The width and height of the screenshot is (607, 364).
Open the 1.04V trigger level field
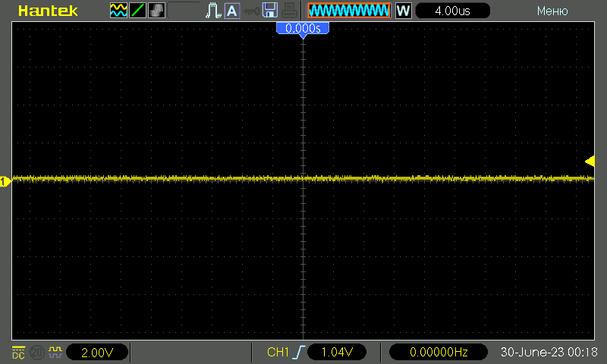click(x=336, y=353)
